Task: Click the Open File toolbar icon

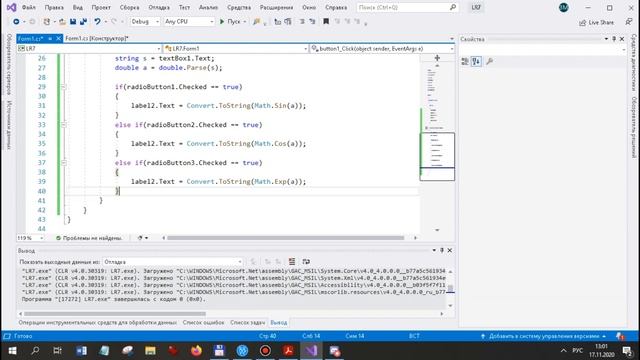Action: [x=62, y=22]
